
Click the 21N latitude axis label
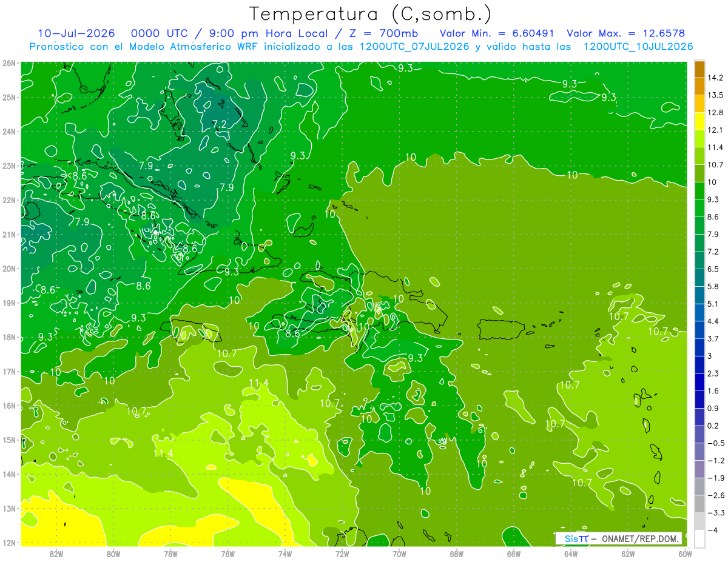(8, 235)
